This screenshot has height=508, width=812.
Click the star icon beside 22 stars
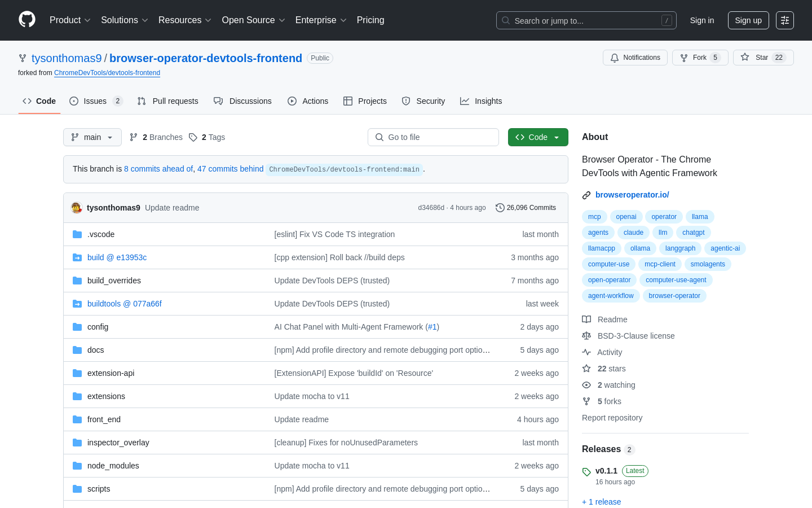[586, 369]
